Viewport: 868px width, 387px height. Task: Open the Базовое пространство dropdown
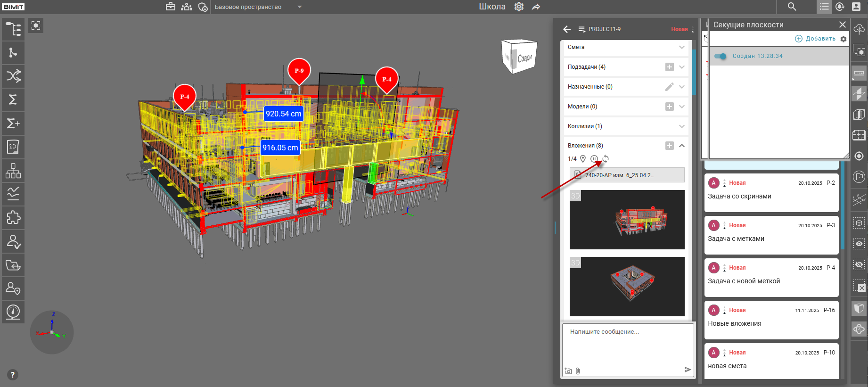tap(300, 7)
